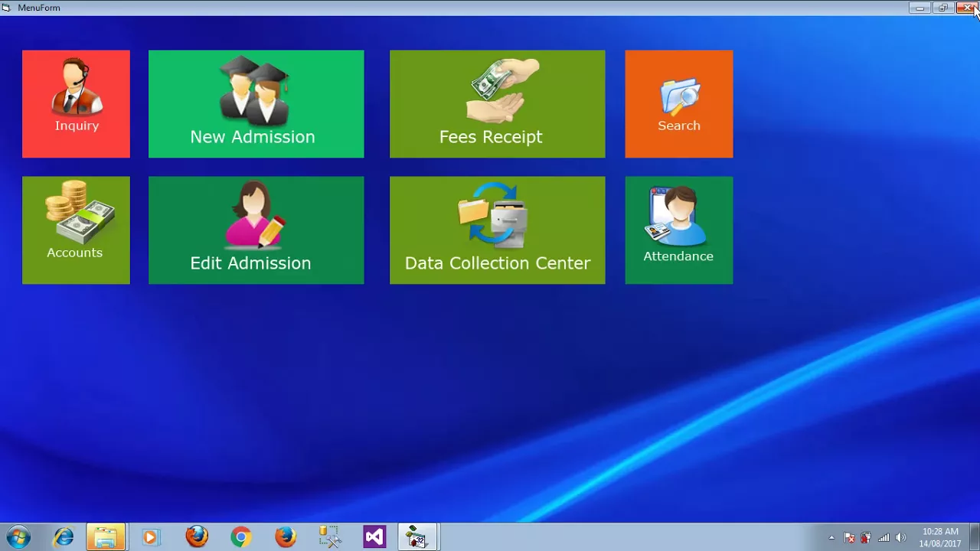
Task: Switch to Visual Studio on taskbar
Action: [x=374, y=537]
